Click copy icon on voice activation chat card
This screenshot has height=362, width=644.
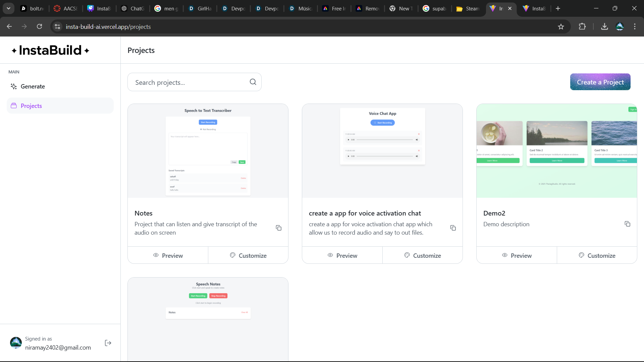click(x=453, y=228)
